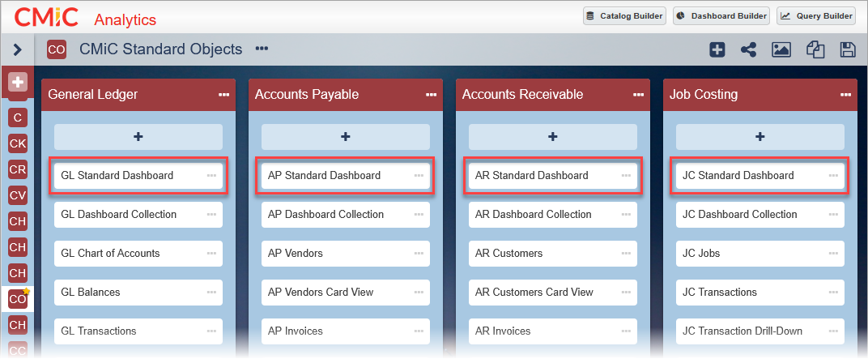
Task: Open Job Costing list options menu
Action: click(845, 95)
